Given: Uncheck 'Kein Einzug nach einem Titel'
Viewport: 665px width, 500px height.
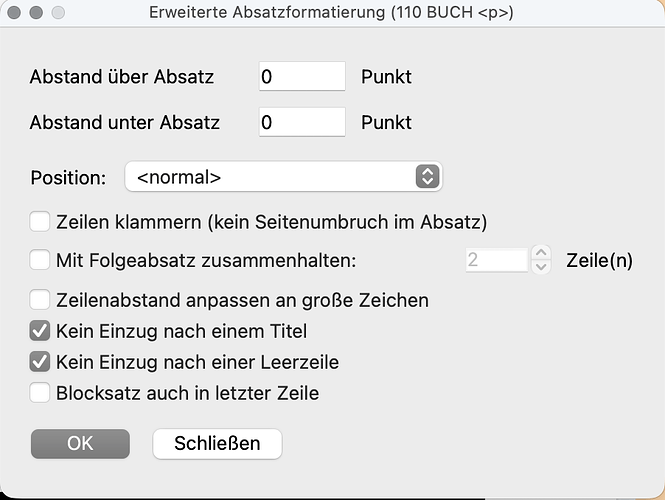Looking at the screenshot, I should pos(40,331).
